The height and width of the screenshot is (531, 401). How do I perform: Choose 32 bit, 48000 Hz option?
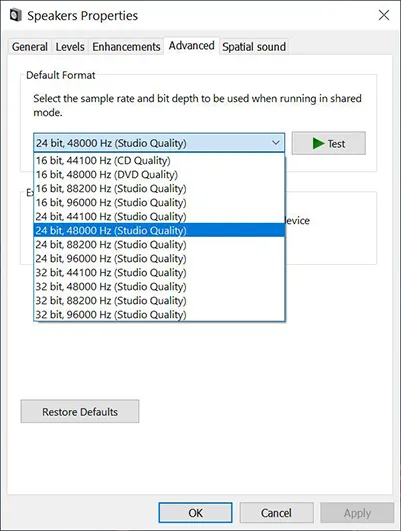(x=159, y=286)
